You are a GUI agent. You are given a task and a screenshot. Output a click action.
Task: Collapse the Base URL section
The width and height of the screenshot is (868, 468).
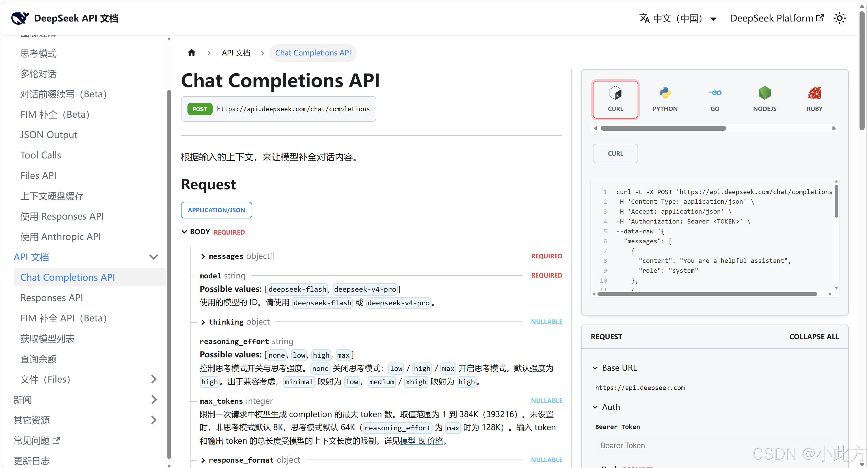pos(595,368)
